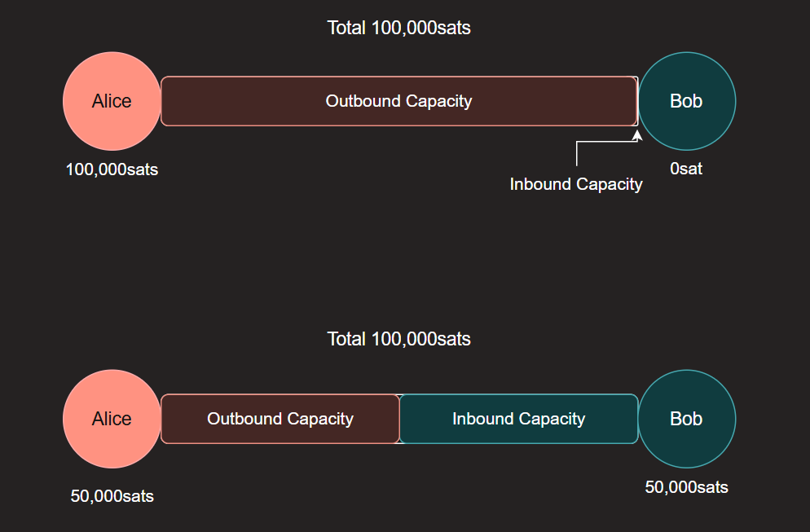The width and height of the screenshot is (810, 532).
Task: Click the bottom 'Total 100,000sats' heading
Action: (398, 339)
